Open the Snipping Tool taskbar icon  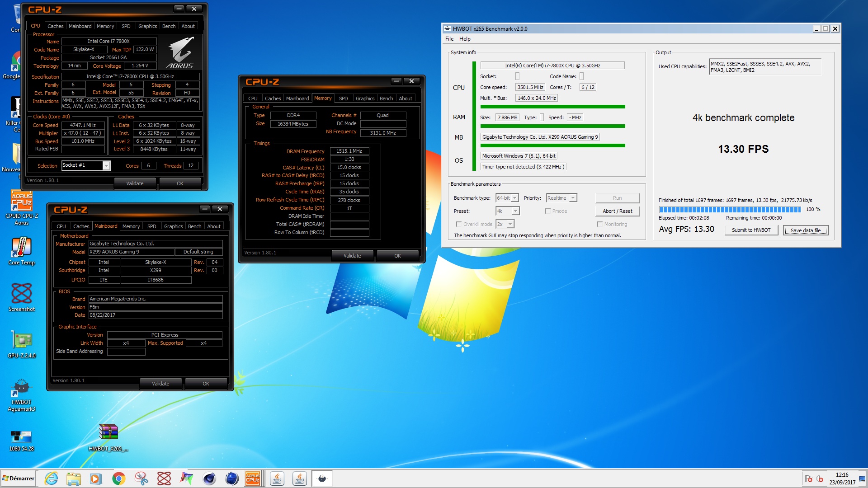pos(141,479)
